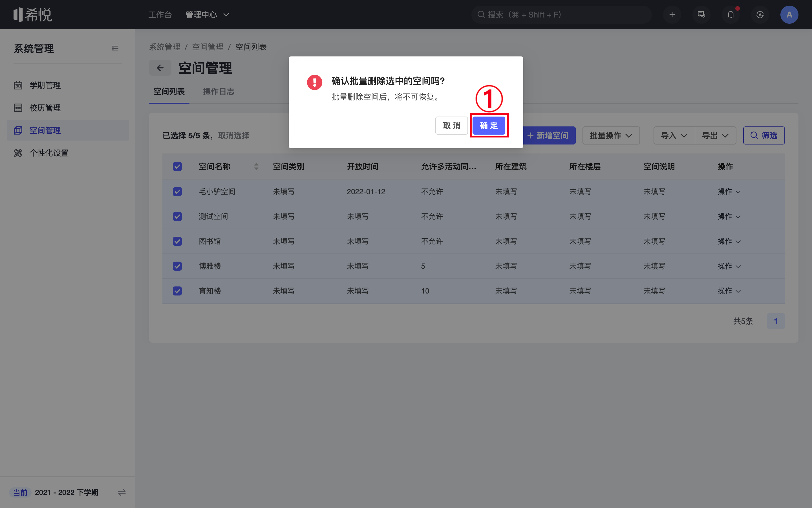812x508 pixels.
Task: Click the 所在建筑 column header
Action: [511, 166]
